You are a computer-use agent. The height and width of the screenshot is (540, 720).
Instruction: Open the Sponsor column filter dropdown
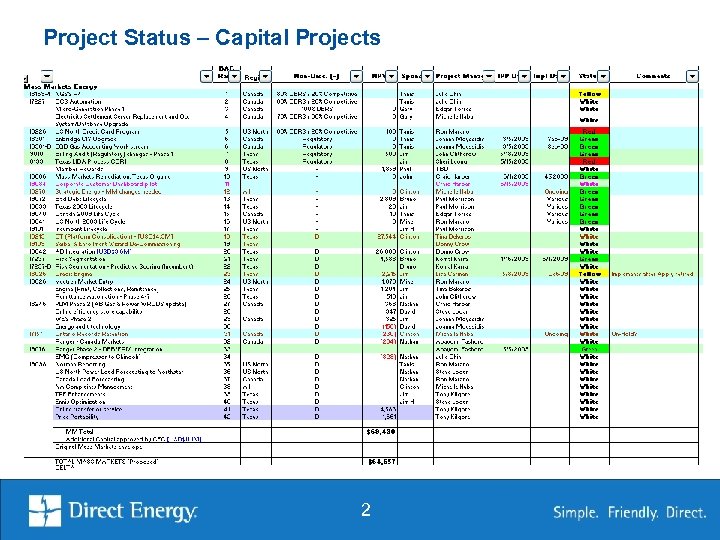pyautogui.click(x=428, y=76)
